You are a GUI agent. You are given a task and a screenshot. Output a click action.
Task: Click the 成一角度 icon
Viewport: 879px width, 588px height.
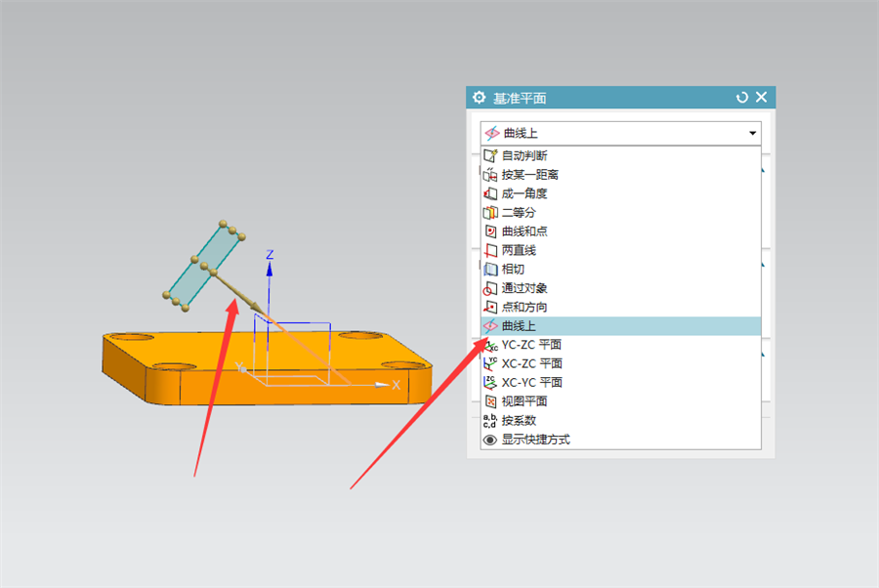click(490, 194)
